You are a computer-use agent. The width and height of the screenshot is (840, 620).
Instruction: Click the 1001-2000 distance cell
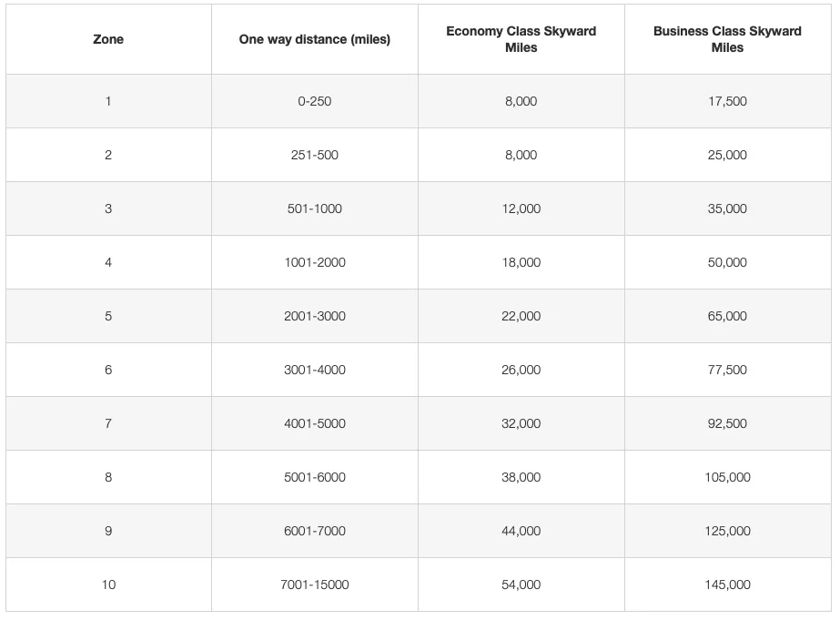click(314, 262)
